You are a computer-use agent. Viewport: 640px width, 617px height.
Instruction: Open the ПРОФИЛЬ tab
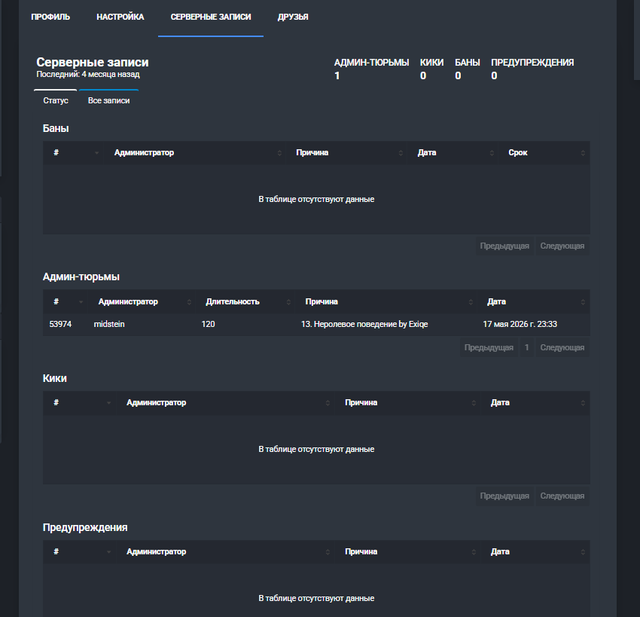(x=51, y=17)
